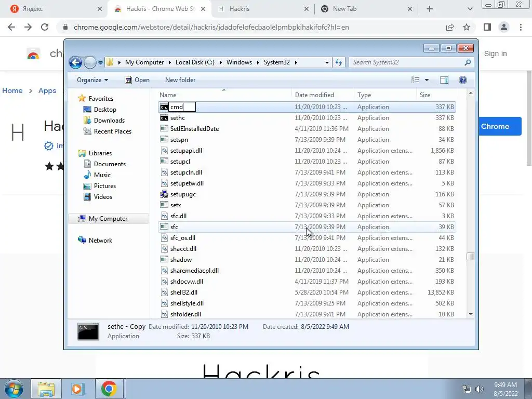Viewport: 532px width, 399px height.
Task: Click the New folder button
Action: tap(180, 80)
